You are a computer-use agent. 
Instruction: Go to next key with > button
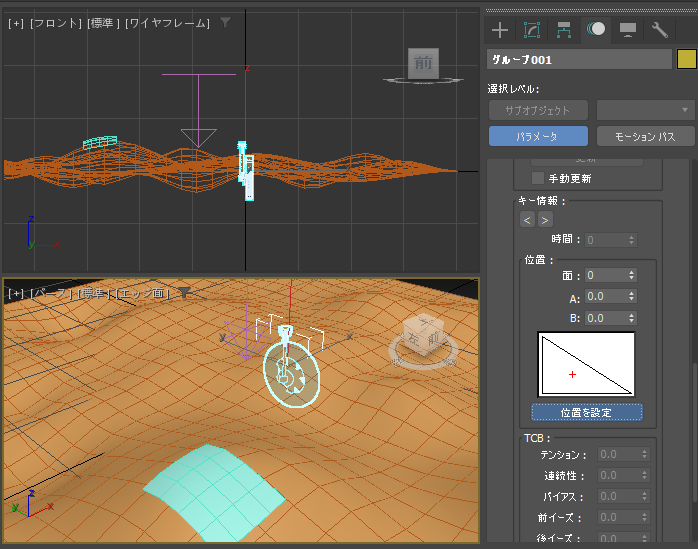(545, 220)
